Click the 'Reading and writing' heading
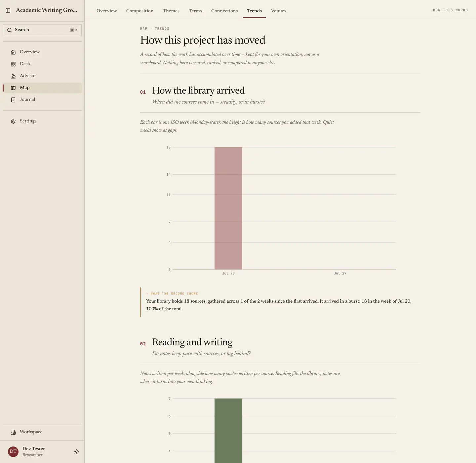The width and height of the screenshot is (476, 463). click(192, 342)
